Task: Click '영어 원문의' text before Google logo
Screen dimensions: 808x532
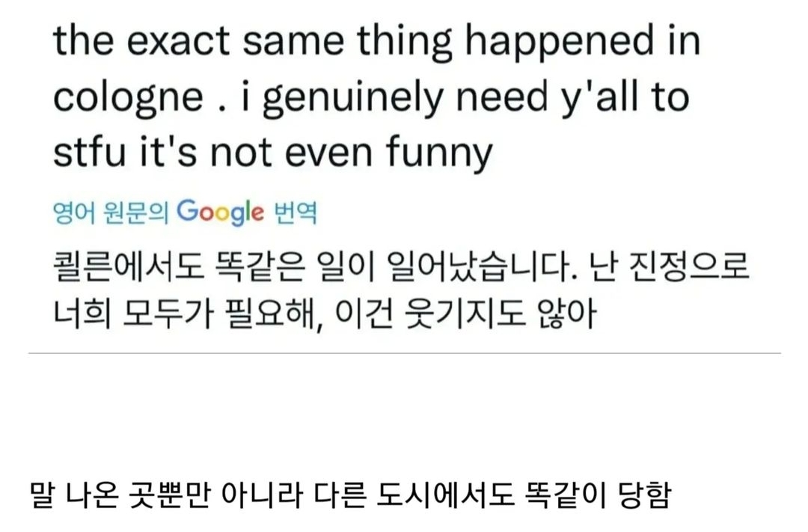Action: [112, 213]
